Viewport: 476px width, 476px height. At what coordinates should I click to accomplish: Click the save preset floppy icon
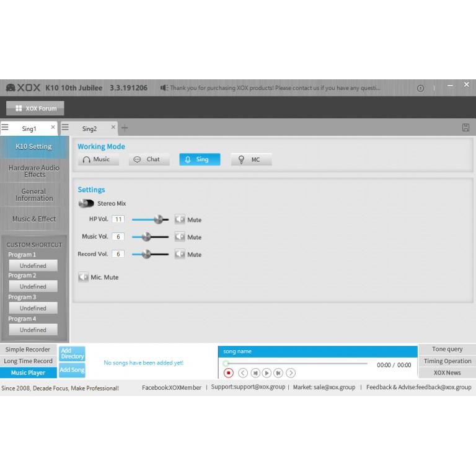click(465, 128)
